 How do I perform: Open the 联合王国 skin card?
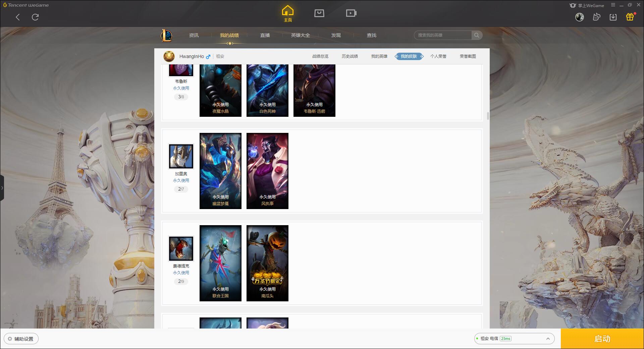(x=220, y=263)
